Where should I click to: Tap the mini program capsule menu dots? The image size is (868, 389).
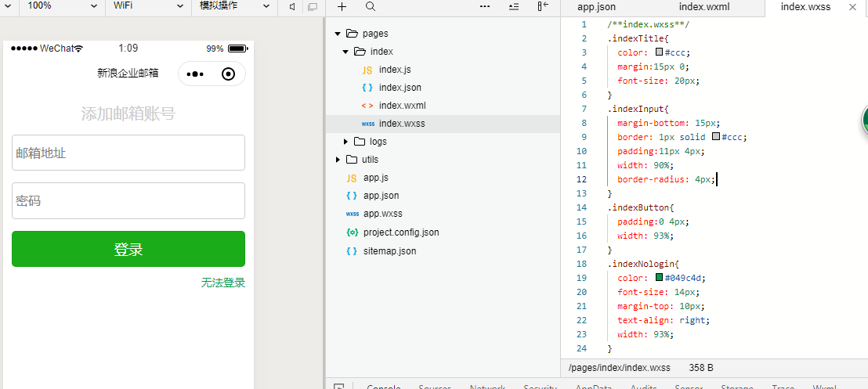point(196,74)
